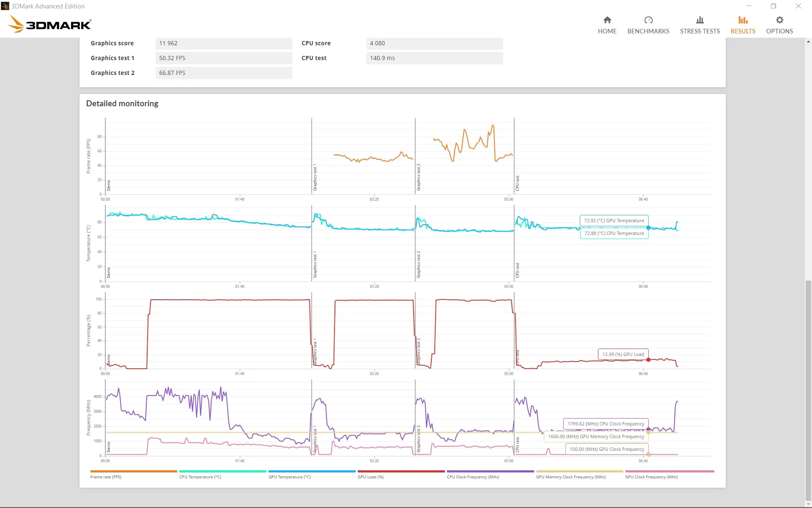The height and width of the screenshot is (508, 812).
Task: Toggle the Frame rate (FPS) legend bar
Action: [x=134, y=471]
